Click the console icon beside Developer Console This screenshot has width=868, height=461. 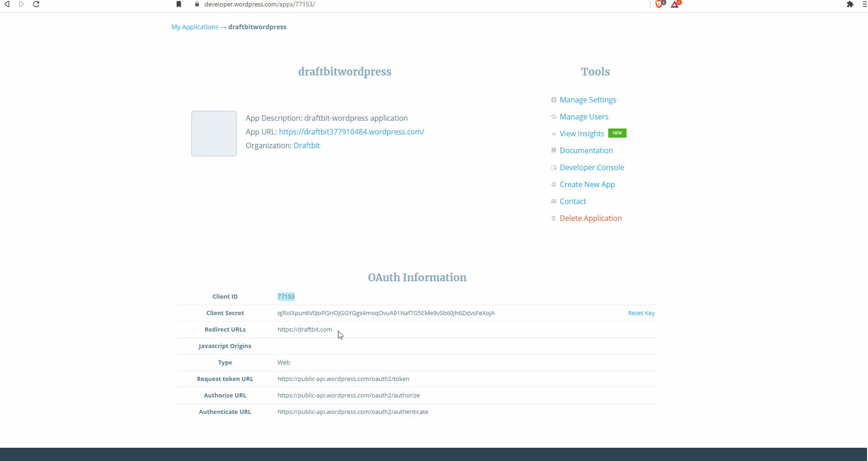point(554,167)
